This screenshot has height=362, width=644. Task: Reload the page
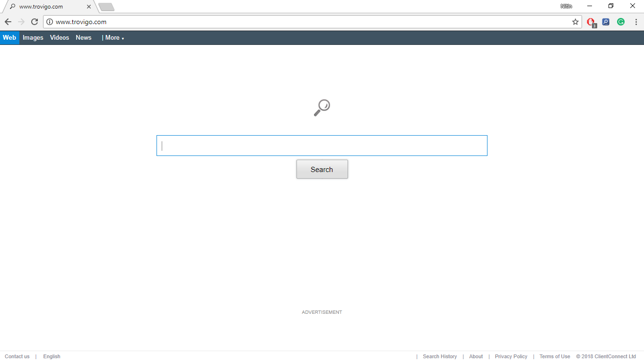[x=34, y=21]
